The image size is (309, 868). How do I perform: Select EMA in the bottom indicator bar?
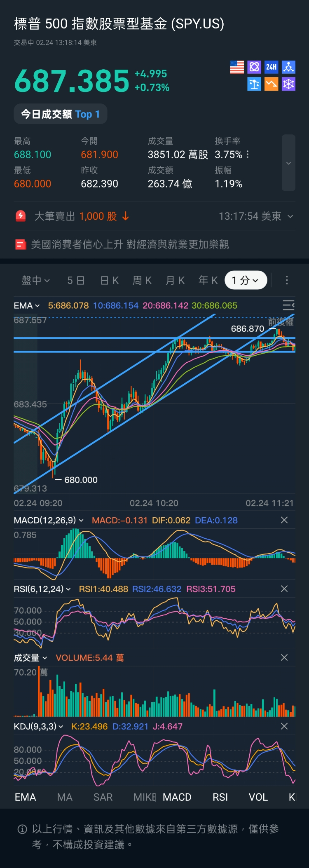[x=26, y=797]
